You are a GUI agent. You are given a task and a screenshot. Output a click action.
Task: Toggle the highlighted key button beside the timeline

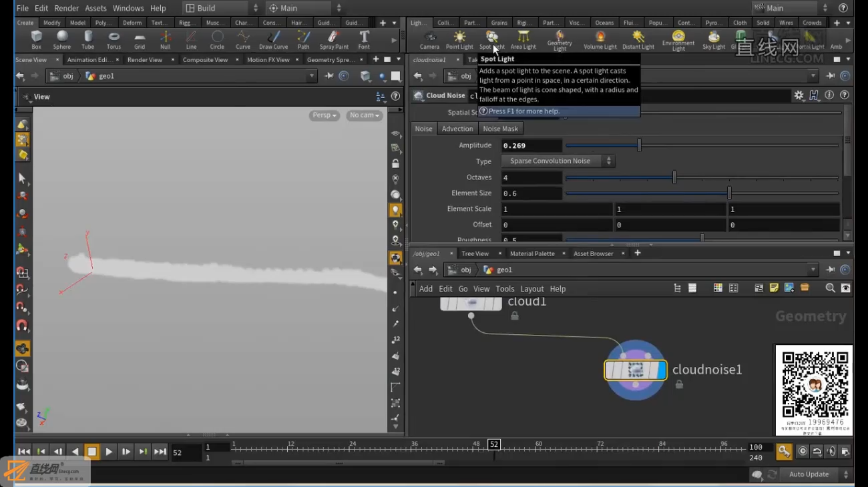[x=784, y=452]
